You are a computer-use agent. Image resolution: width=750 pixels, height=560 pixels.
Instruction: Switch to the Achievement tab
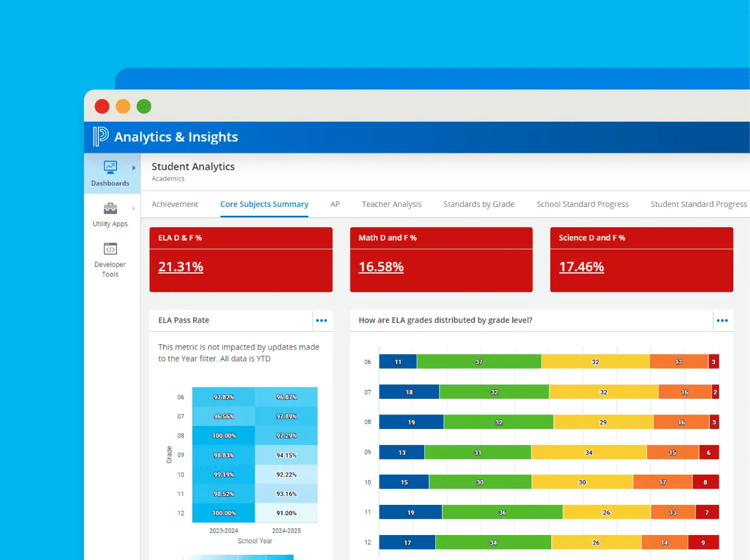tap(175, 204)
